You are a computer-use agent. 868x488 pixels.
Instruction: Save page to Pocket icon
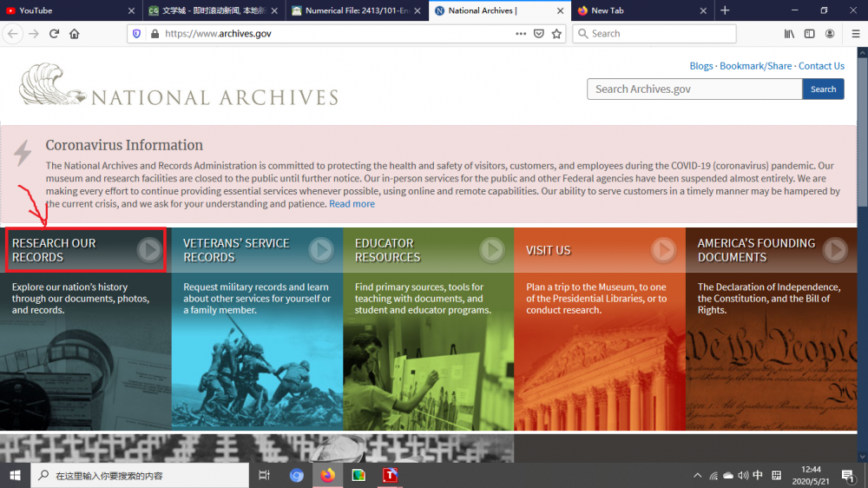539,34
